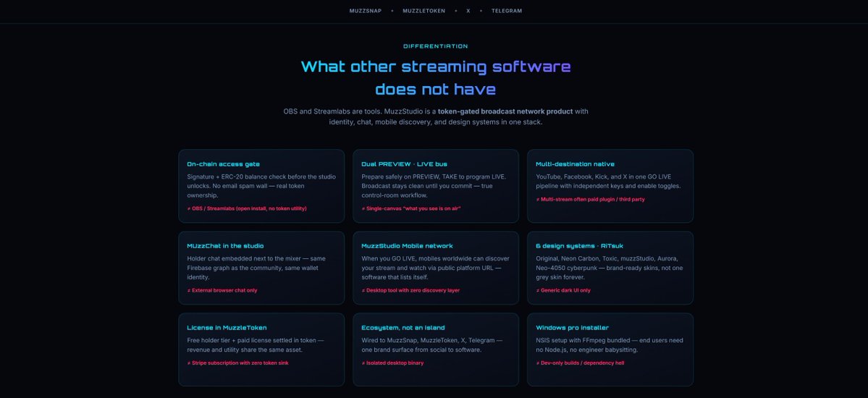Select the 'Multi-destination native' card title
868x398 pixels.
coord(575,164)
